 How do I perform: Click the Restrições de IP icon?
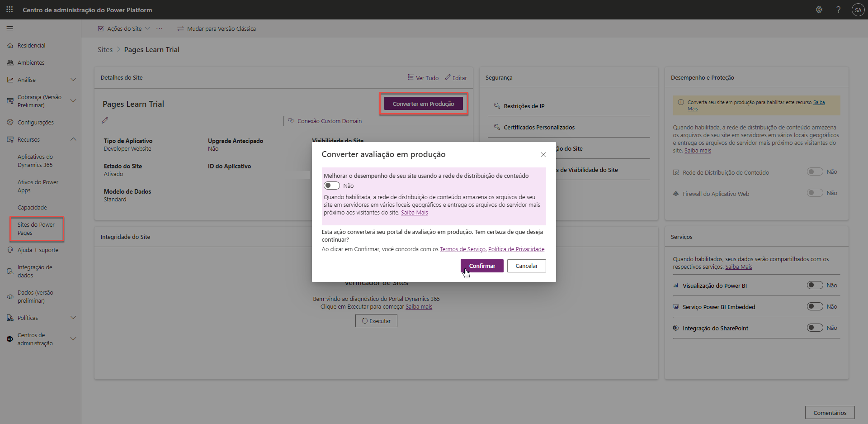pos(497,106)
